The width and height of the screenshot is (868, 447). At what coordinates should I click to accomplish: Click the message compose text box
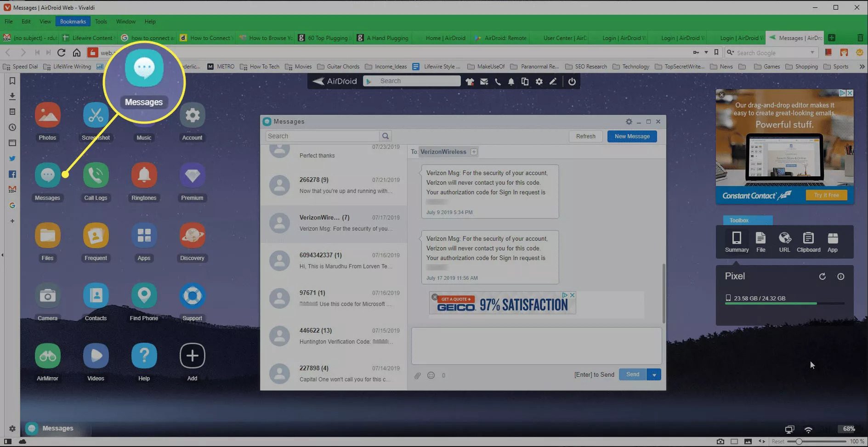click(536, 346)
